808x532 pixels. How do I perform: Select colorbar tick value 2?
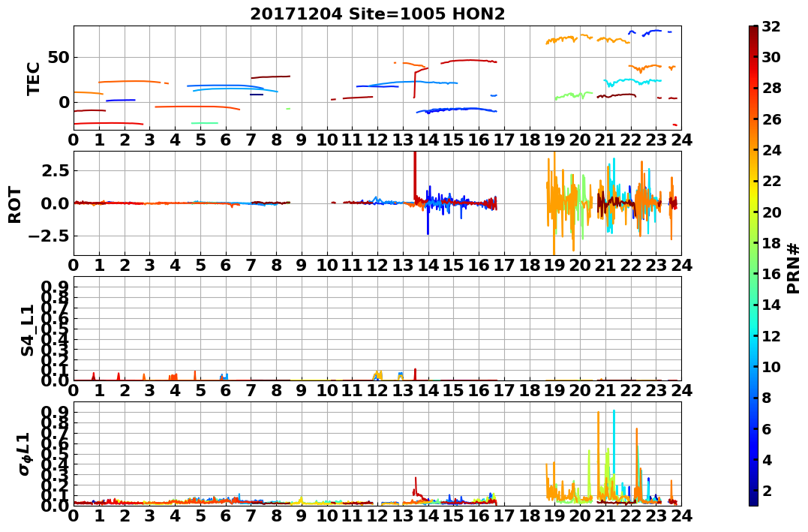pos(766,490)
